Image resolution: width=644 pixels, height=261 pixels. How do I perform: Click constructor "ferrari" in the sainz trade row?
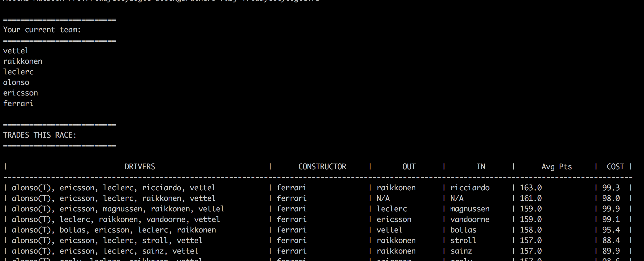(292, 251)
